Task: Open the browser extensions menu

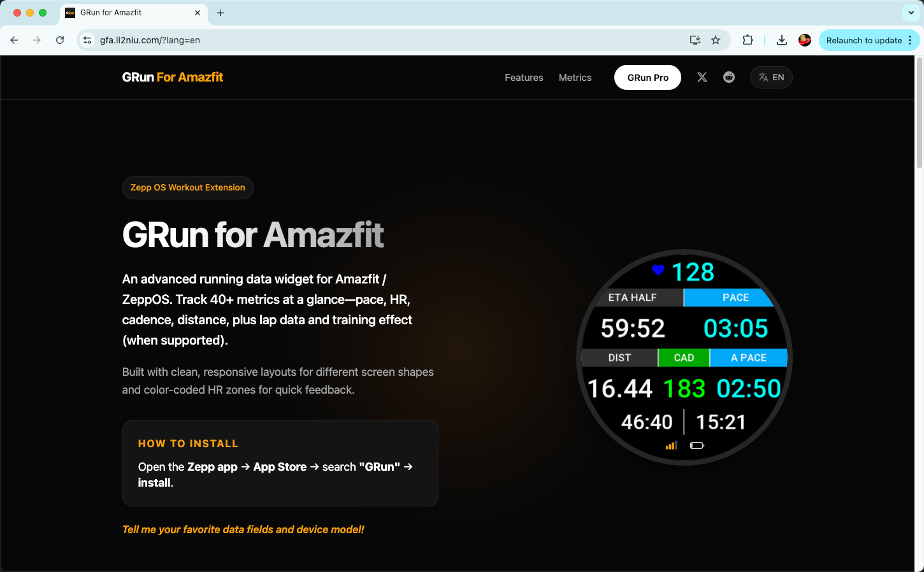Action: pyautogui.click(x=747, y=40)
